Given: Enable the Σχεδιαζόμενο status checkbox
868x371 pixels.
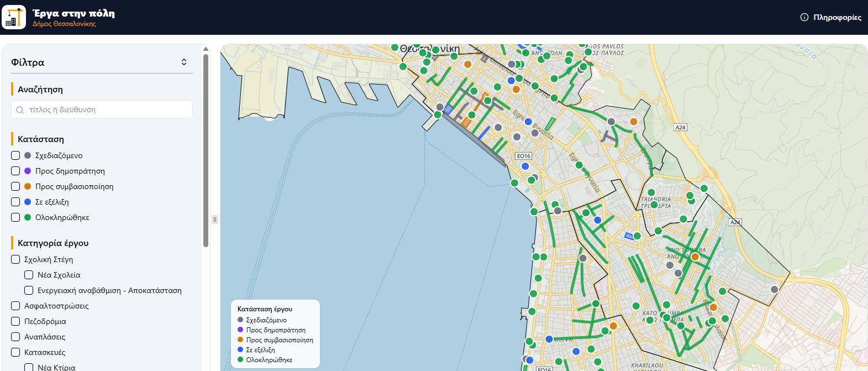Looking at the screenshot, I should tap(15, 155).
